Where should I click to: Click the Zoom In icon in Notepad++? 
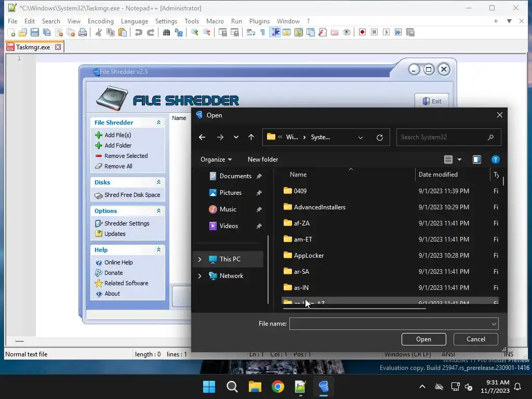point(194,32)
